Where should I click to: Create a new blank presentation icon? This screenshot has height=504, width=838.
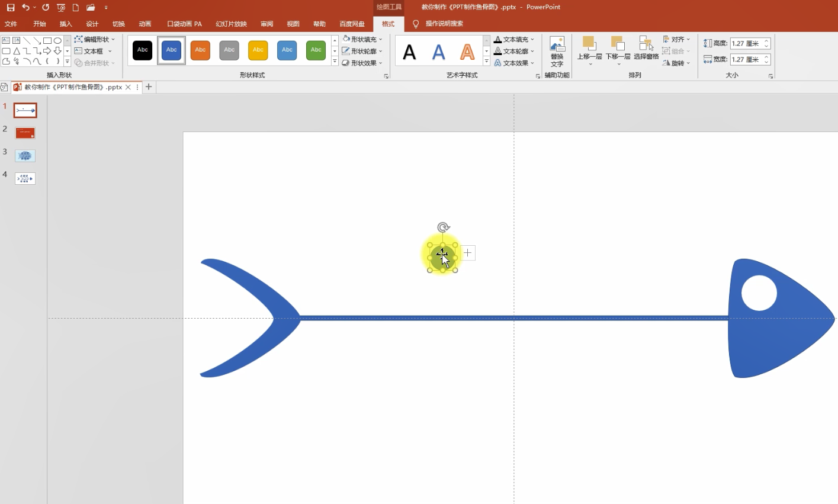click(76, 8)
